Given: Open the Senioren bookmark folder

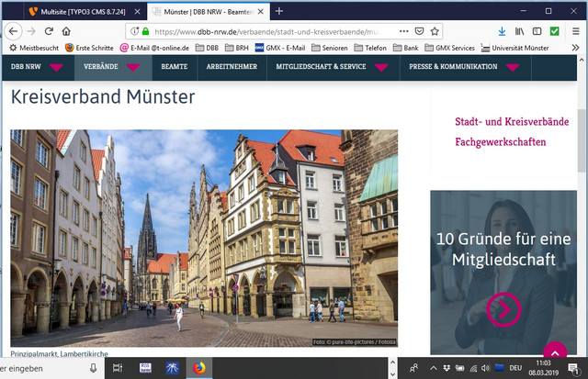Looking at the screenshot, I should point(330,48).
